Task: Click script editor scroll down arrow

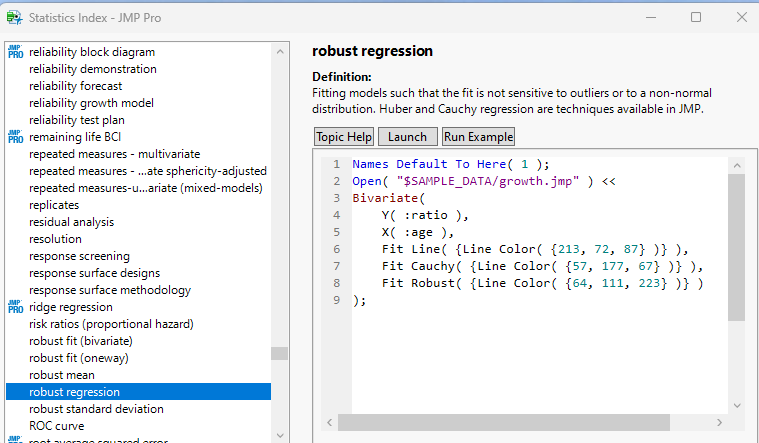Action: [737, 405]
